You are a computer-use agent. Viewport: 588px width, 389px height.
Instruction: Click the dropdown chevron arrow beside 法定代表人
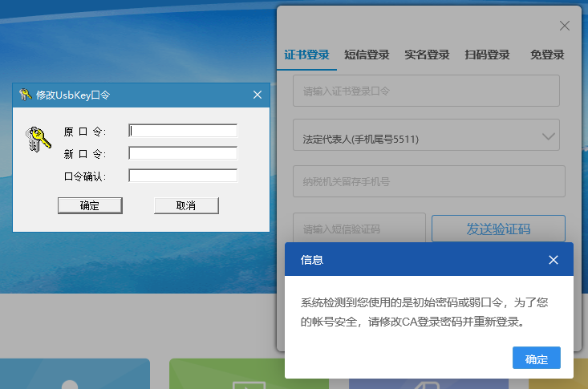tap(548, 136)
